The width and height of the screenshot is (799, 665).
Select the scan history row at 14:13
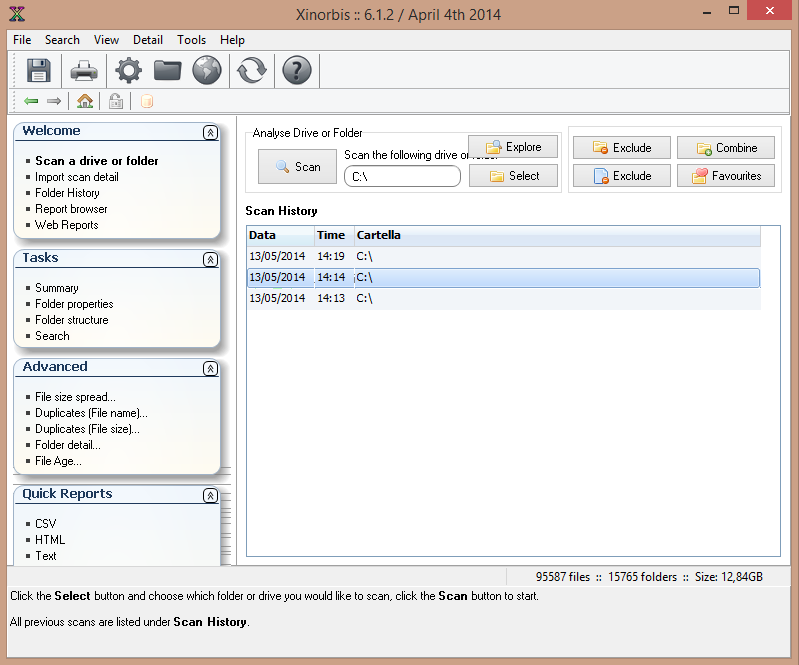tap(504, 298)
